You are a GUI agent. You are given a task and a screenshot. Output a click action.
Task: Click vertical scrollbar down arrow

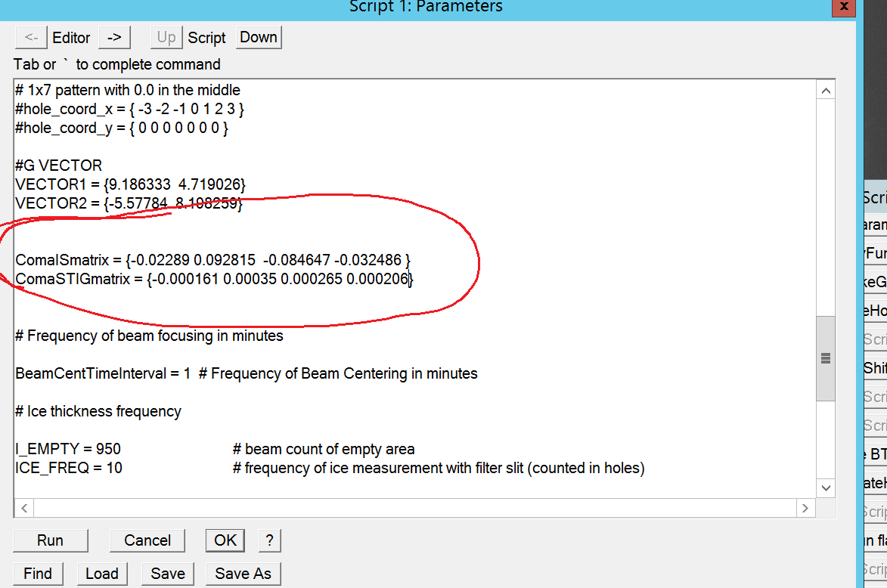tap(826, 487)
